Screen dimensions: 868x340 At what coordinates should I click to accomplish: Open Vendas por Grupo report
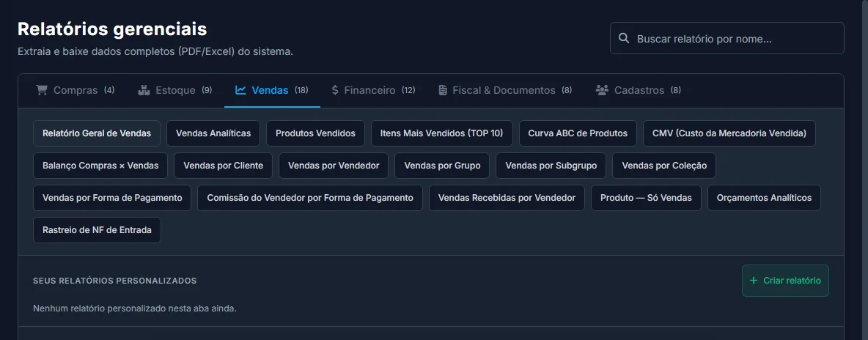(442, 166)
